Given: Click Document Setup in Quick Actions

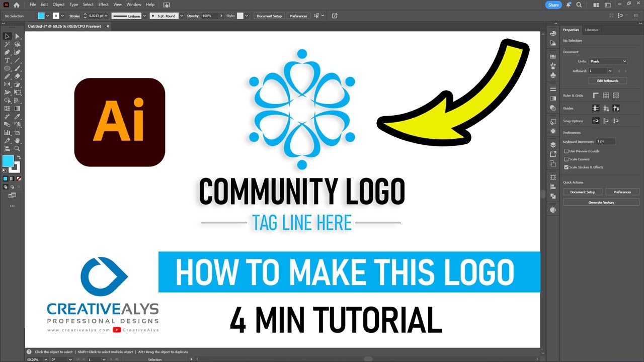Looking at the screenshot, I should tap(583, 192).
